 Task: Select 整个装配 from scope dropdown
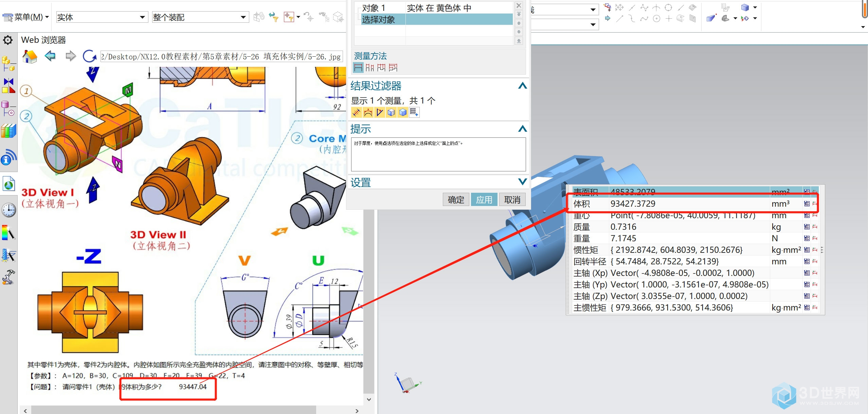197,15
